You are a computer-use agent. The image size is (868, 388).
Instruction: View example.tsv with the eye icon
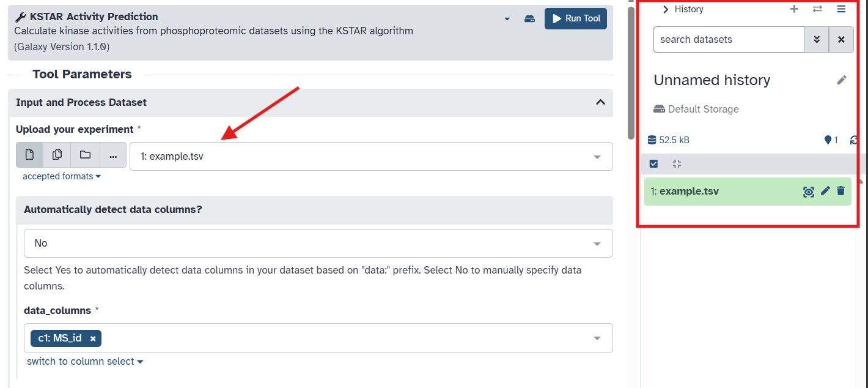click(809, 192)
